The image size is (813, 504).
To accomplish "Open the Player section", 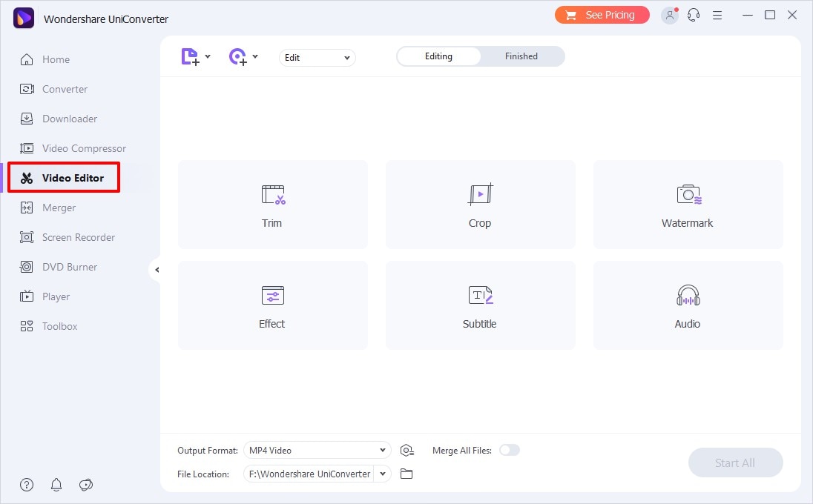I will tap(45, 296).
